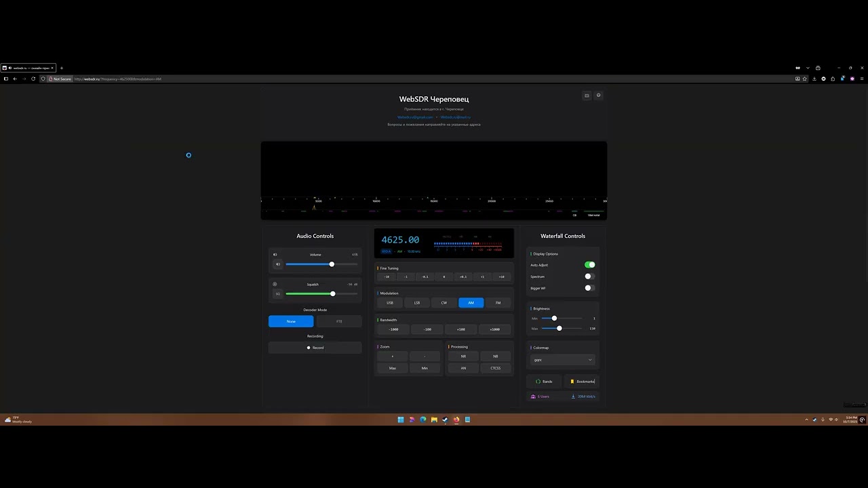Click the mail.ru contact email link
This screenshot has width=868, height=488.
(x=456, y=117)
